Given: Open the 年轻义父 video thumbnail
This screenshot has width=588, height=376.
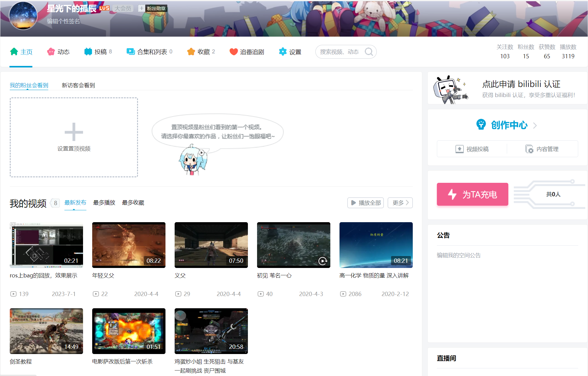Looking at the screenshot, I should coord(129,245).
